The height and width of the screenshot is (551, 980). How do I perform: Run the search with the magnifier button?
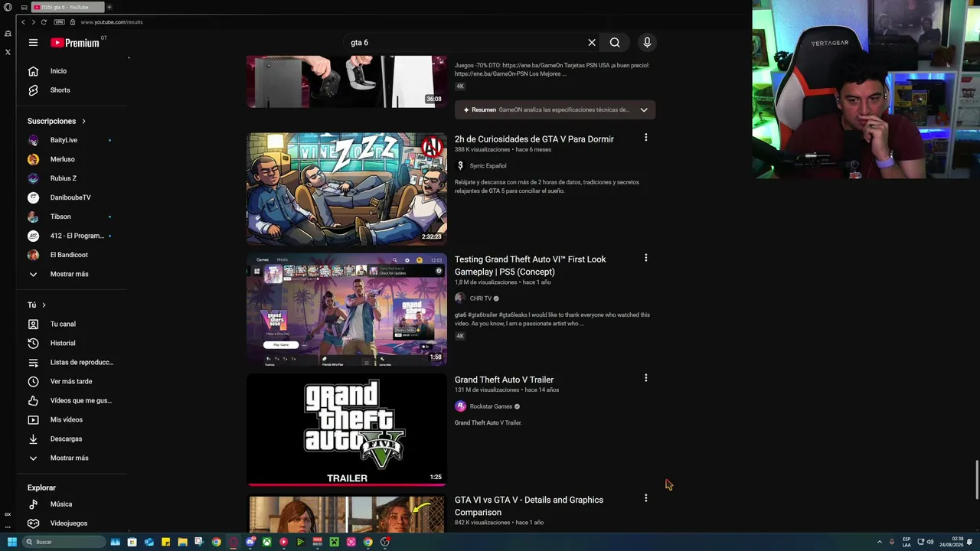[x=615, y=43]
